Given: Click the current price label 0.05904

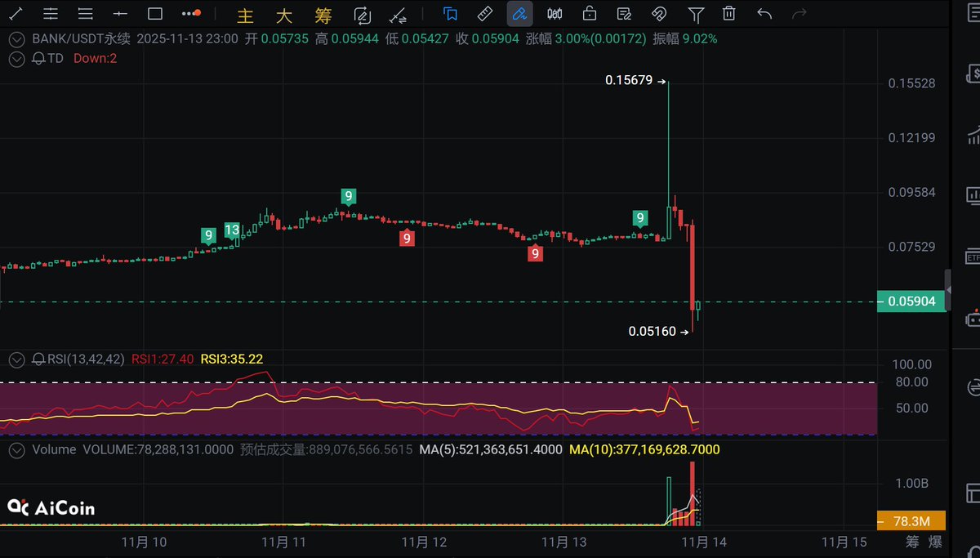Looking at the screenshot, I should pos(911,301).
